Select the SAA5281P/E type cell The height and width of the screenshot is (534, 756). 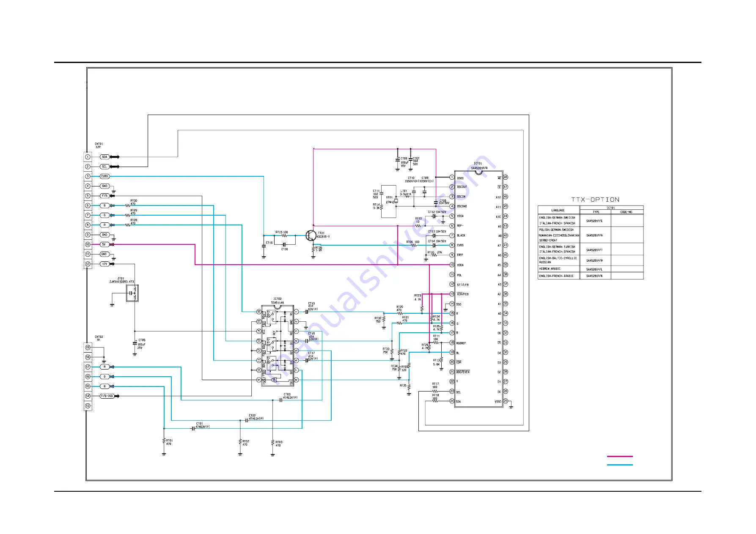pyautogui.click(x=594, y=221)
